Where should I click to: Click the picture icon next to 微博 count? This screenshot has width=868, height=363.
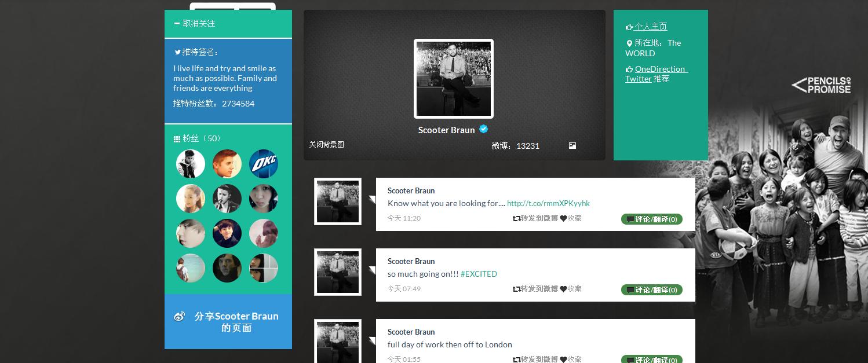572,146
